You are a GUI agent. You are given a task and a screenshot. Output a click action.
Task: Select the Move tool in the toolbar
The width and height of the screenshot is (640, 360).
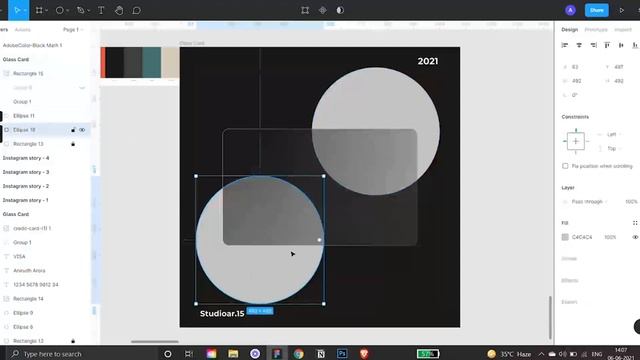[x=17, y=10]
